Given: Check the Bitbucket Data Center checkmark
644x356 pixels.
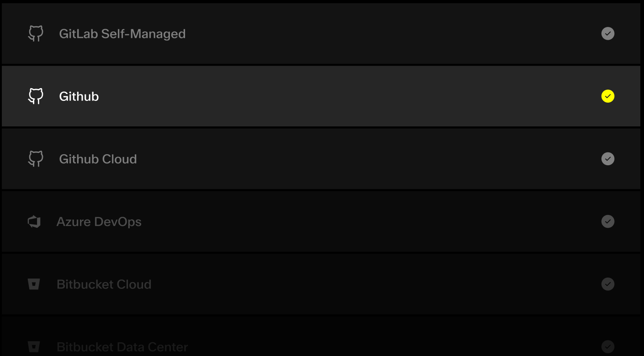Looking at the screenshot, I should click(x=607, y=346).
